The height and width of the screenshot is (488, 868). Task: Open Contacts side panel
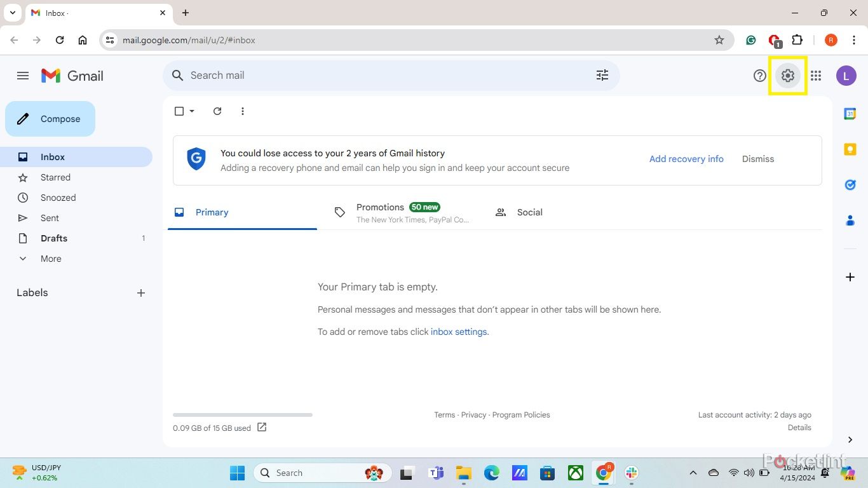tap(850, 220)
